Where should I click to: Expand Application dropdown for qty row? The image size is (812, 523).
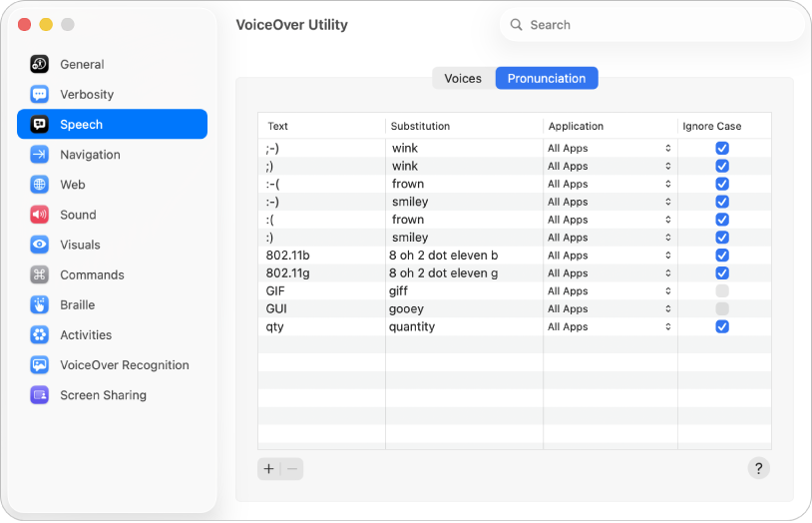coord(609,326)
